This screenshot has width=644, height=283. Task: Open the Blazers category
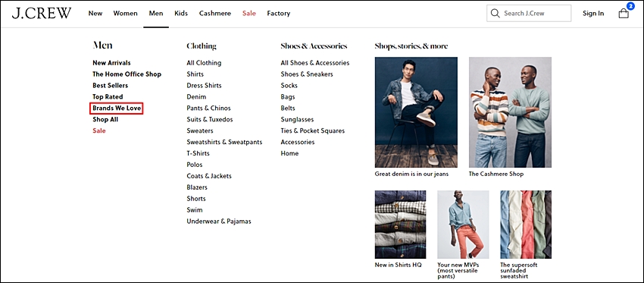[x=197, y=187]
